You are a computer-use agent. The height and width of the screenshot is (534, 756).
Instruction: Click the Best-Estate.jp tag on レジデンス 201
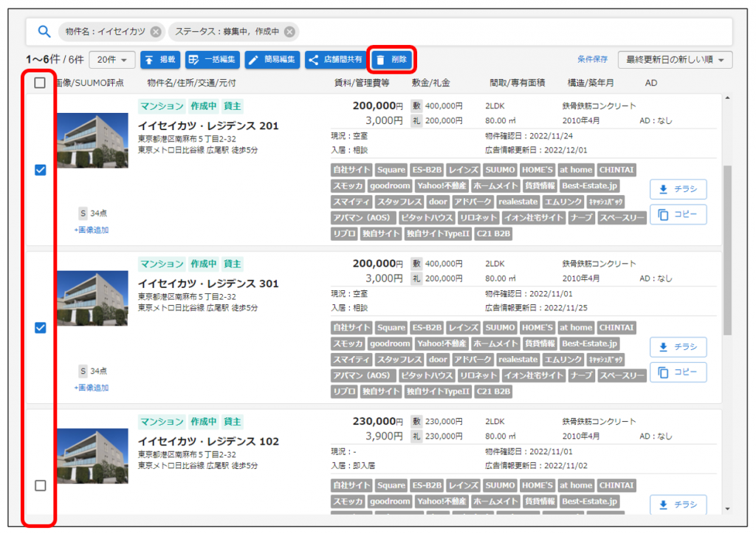[x=589, y=185]
